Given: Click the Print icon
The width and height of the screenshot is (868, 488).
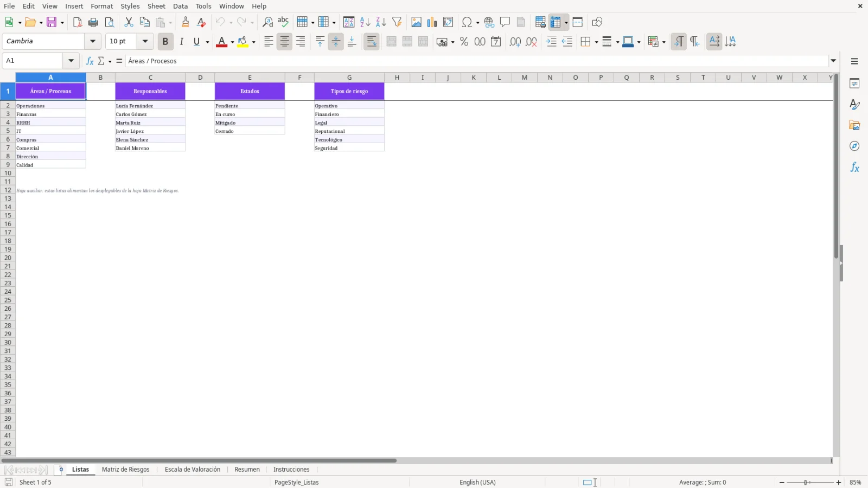Looking at the screenshot, I should click(x=93, y=22).
